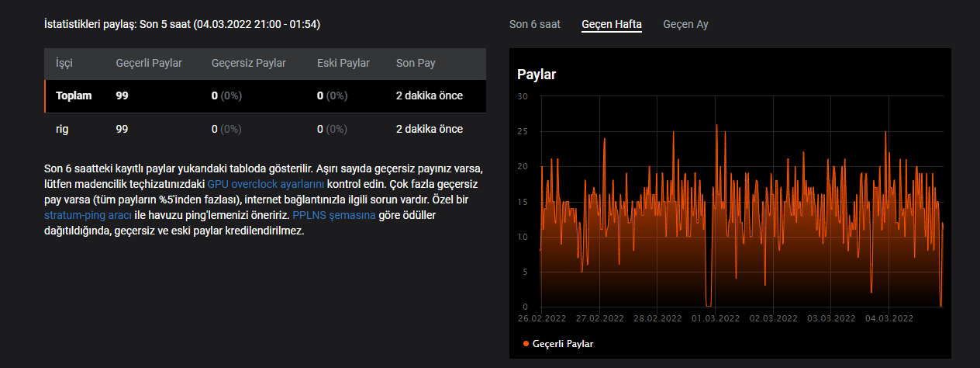
Task: Select the Toplam row label
Action: pos(74,95)
